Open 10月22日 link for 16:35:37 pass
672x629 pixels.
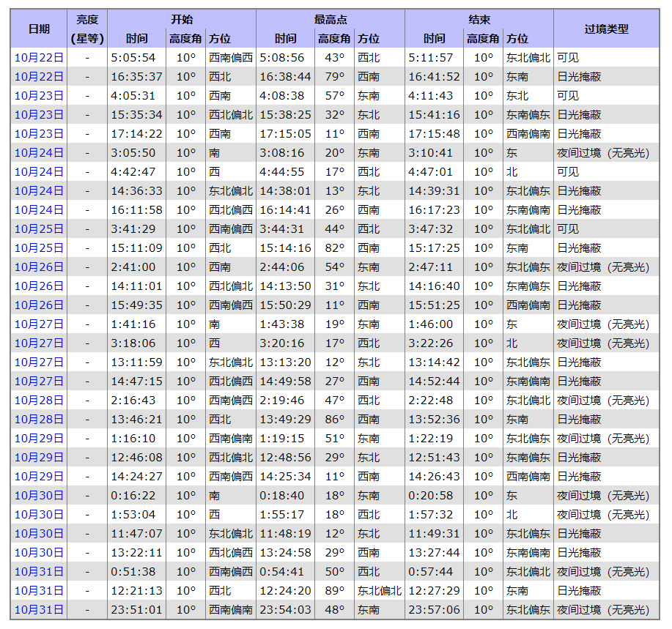coord(39,76)
